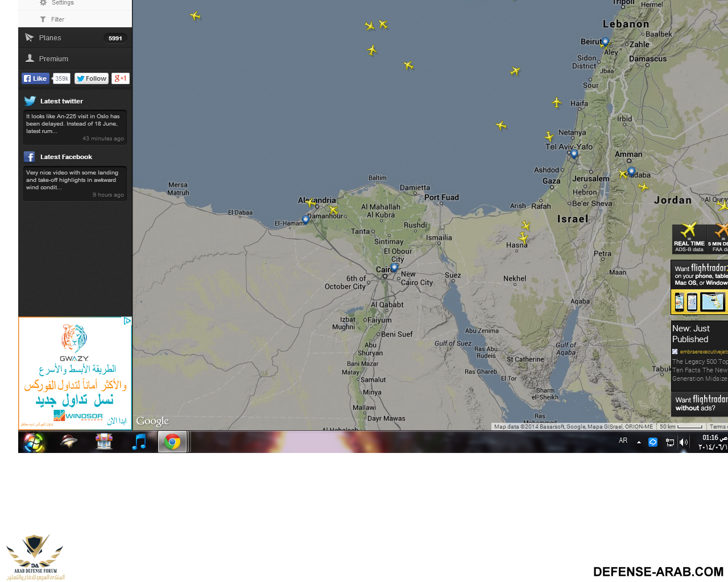Screen dimensions: 728x582
Task: Open the network tray icon
Action: coord(669,442)
